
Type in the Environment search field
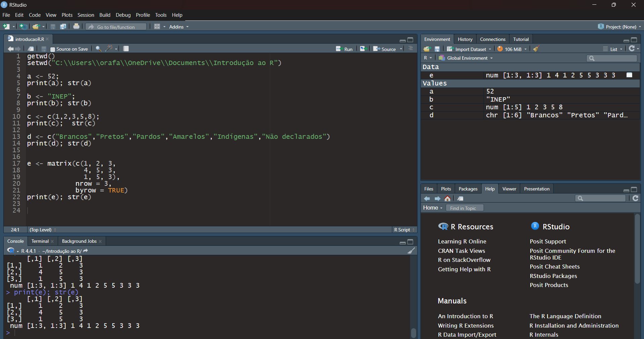pos(611,58)
